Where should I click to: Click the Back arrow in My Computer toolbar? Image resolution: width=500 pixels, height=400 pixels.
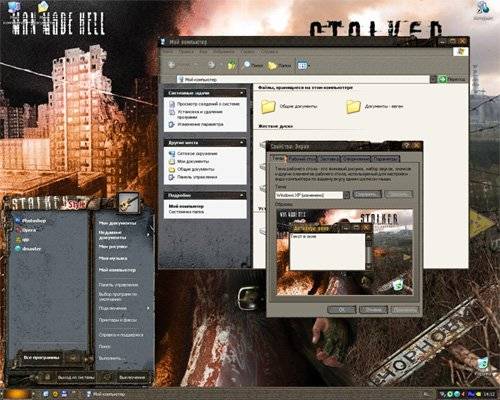pyautogui.click(x=172, y=65)
